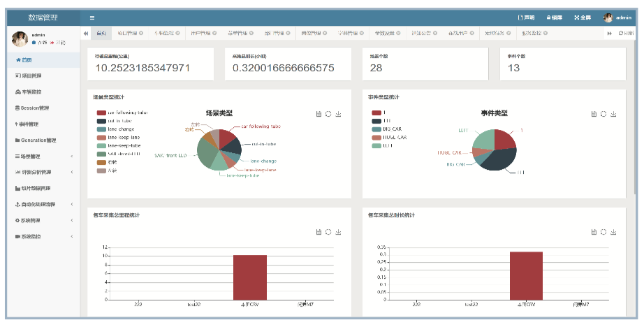Close the 服务监控 tab with its X icon
The image size is (644, 327).
(546, 34)
